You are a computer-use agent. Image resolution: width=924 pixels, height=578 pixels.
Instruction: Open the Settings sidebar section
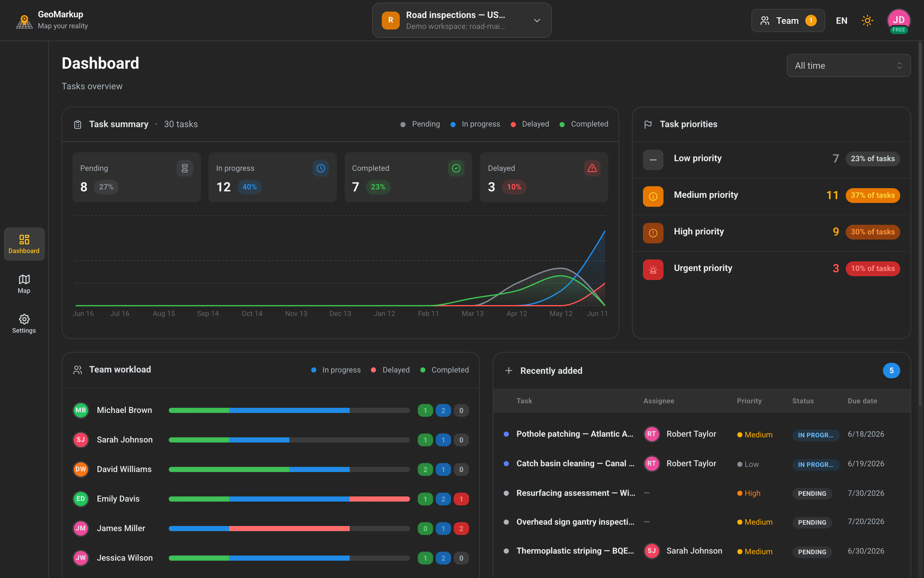click(x=24, y=324)
